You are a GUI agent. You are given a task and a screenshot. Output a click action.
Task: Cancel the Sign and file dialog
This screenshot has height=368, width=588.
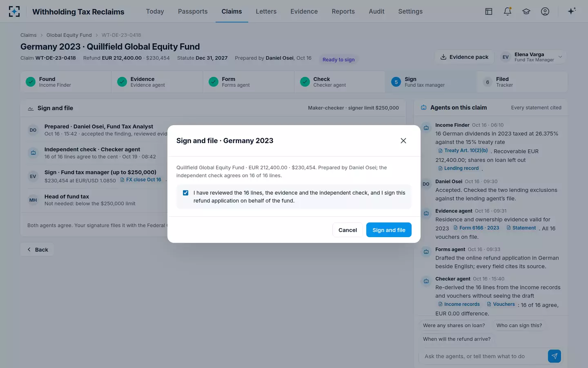pos(347,230)
